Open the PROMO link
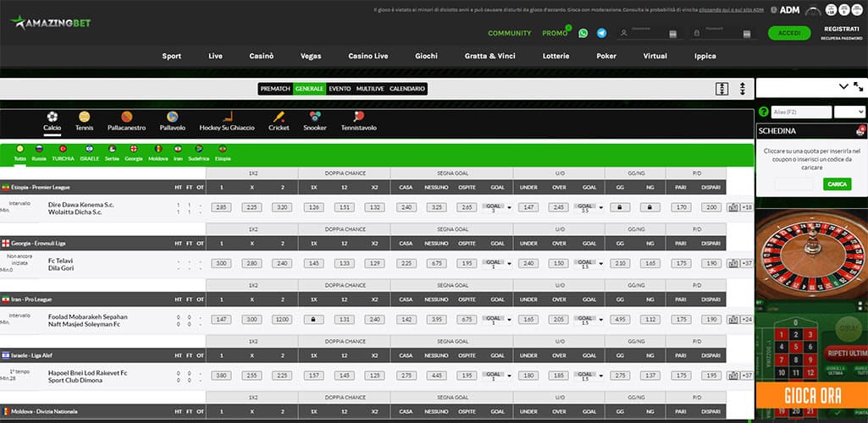The image size is (868, 423). tap(555, 33)
